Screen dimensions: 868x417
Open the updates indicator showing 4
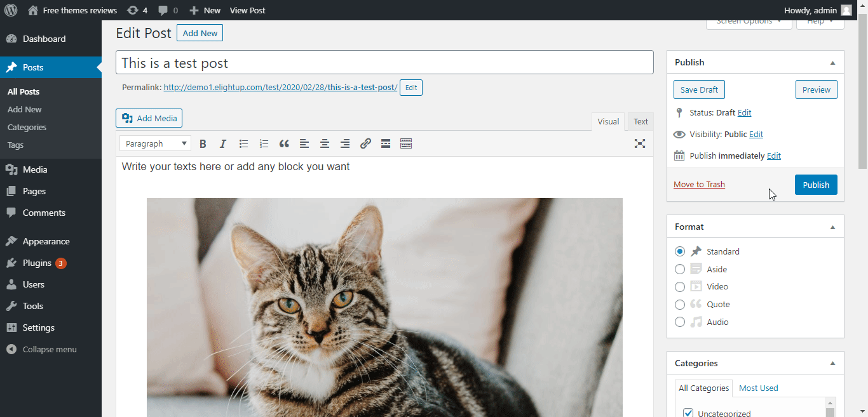137,10
